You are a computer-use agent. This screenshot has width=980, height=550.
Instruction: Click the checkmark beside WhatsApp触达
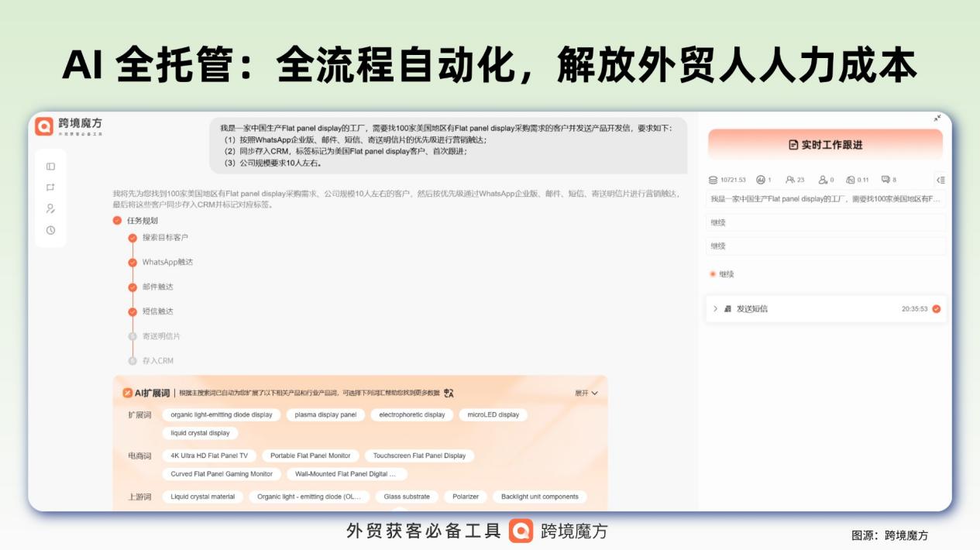[132, 263]
